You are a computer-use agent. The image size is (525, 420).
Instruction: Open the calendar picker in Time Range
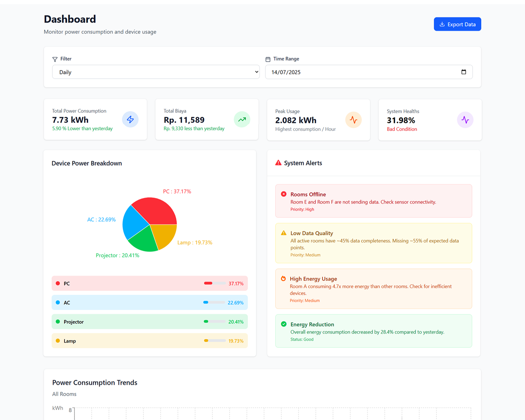[x=463, y=72]
